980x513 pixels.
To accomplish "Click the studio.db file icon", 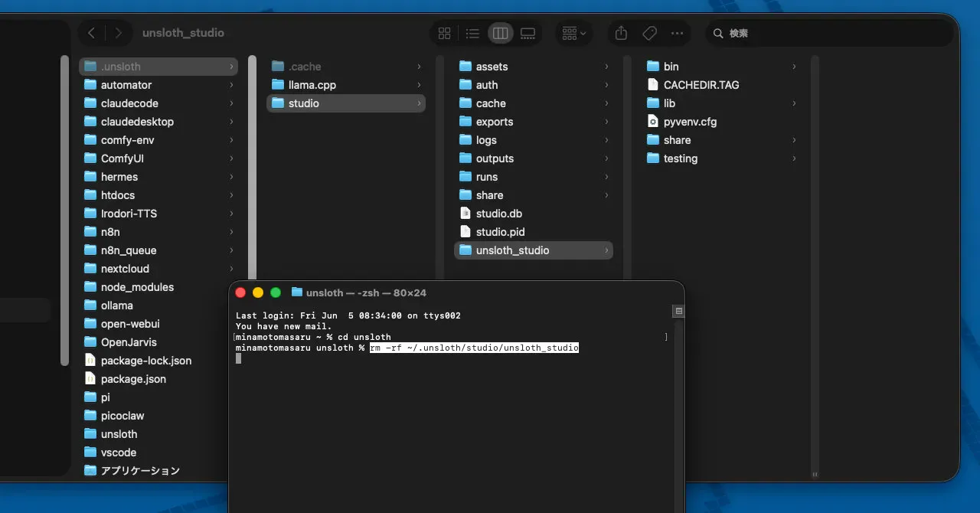I will 465,214.
